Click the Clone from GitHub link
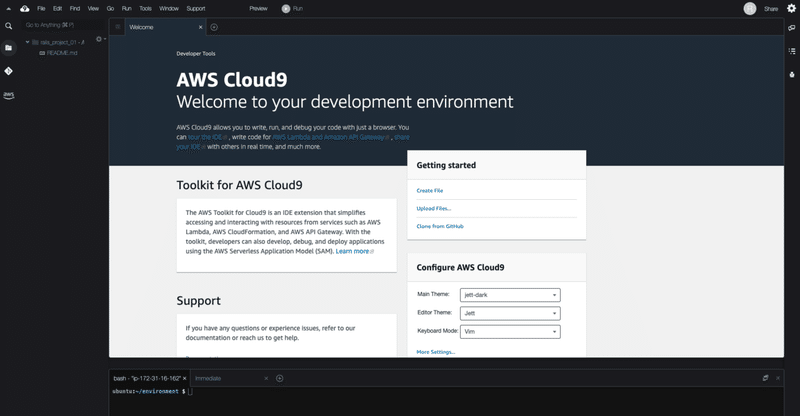Screen dimensions: 800x416 (440, 226)
